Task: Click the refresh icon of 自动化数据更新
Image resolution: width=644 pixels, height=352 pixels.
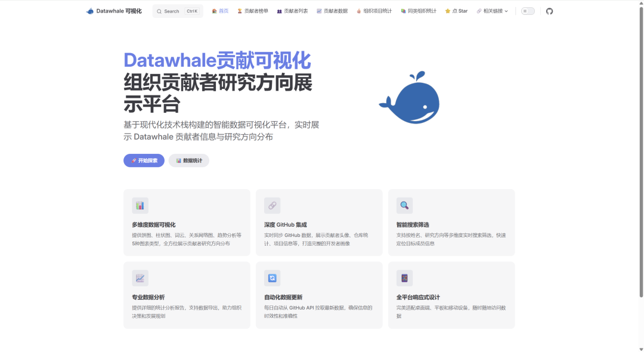Action: coord(273,278)
